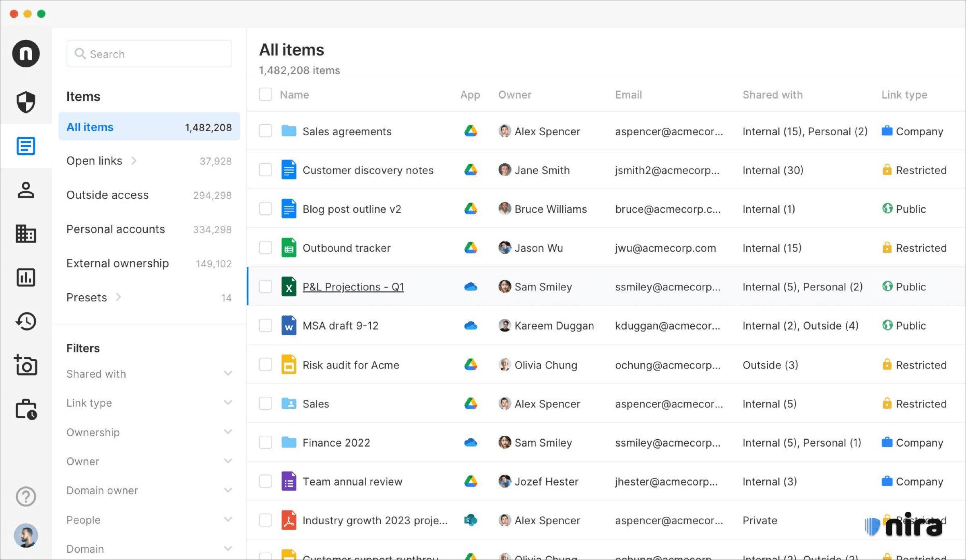Open the P&L Projections - Q1 link
966x560 pixels.
point(353,287)
